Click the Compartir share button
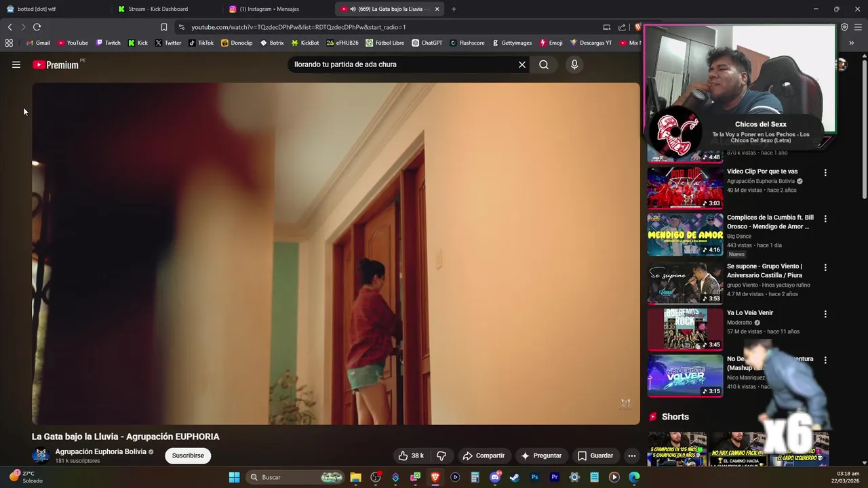The height and width of the screenshot is (488, 868). (484, 455)
